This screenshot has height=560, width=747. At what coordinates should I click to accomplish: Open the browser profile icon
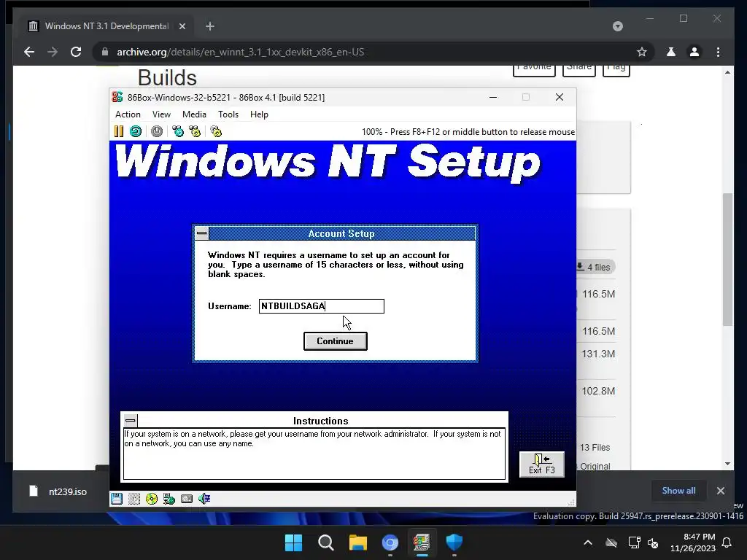click(x=694, y=52)
